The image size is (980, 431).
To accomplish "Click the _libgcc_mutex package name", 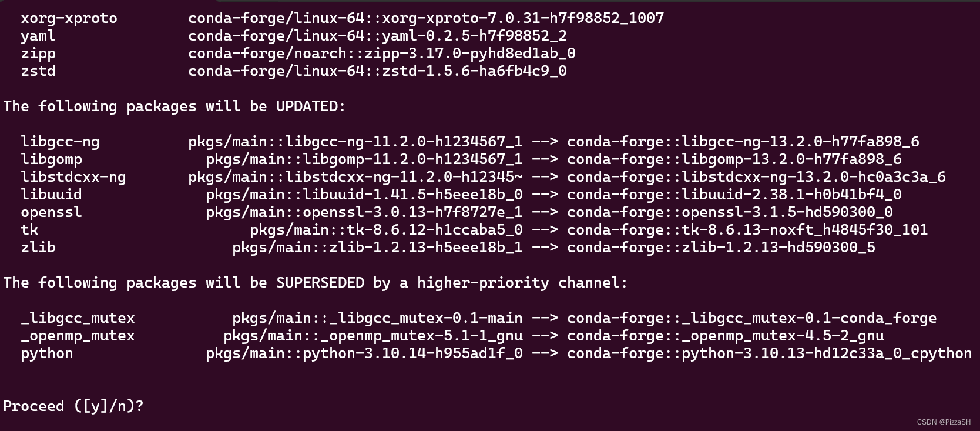I will [78, 318].
